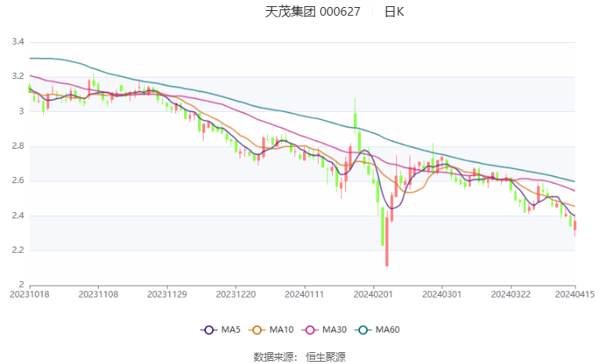Click the 20240111 date axis label
The height and width of the screenshot is (364, 599).
305,294
